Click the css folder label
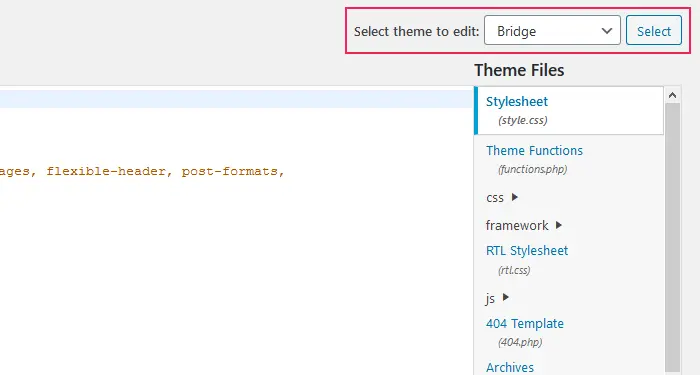The width and height of the screenshot is (700, 375). (x=495, y=198)
